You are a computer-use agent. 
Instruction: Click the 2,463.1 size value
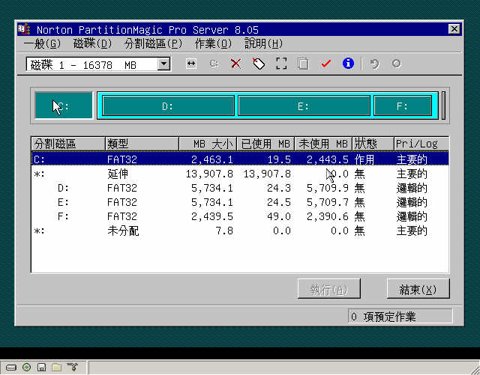tap(212, 160)
